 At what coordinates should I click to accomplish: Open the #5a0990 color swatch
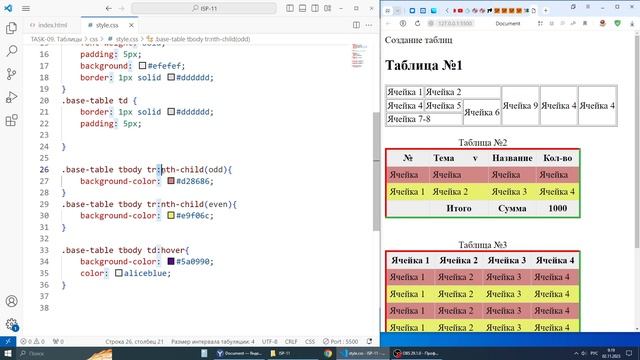[171, 261]
